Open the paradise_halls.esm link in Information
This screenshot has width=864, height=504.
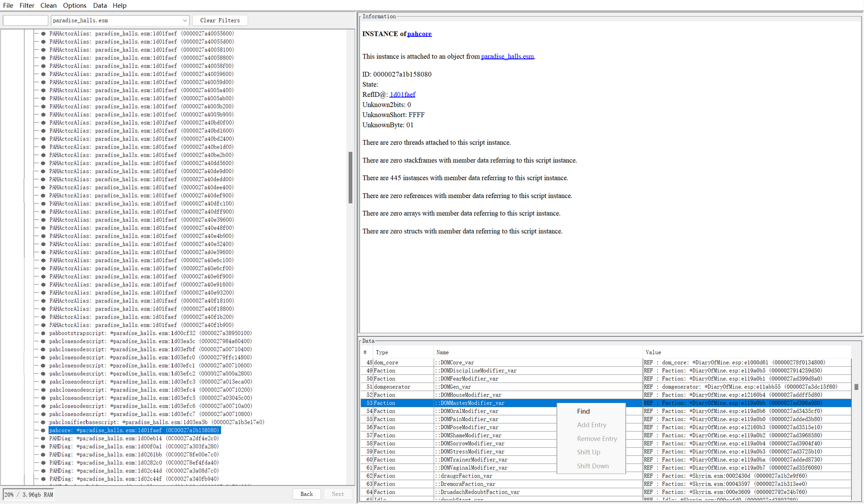(508, 56)
